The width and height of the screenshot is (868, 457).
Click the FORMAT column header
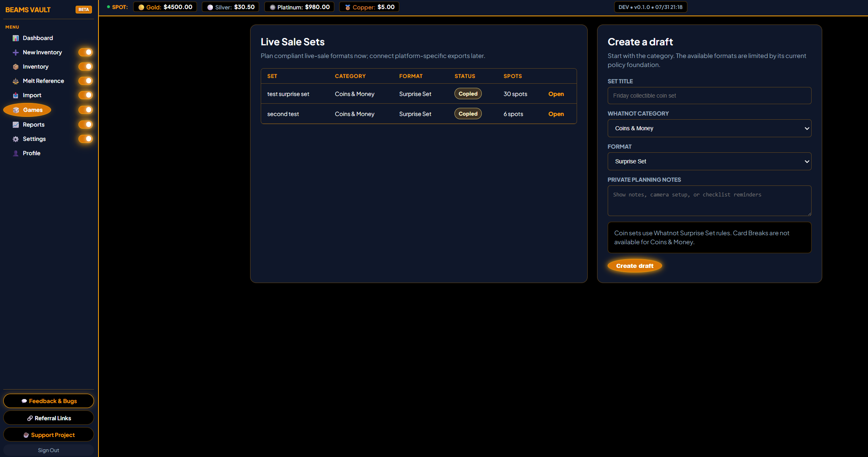point(411,76)
